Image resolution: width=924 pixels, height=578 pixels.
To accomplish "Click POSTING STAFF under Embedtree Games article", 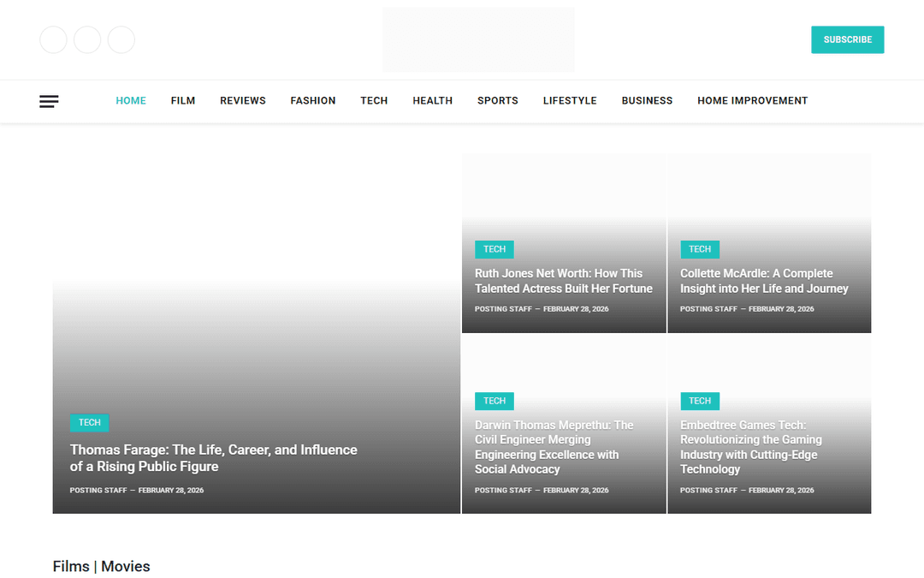I will [x=708, y=490].
